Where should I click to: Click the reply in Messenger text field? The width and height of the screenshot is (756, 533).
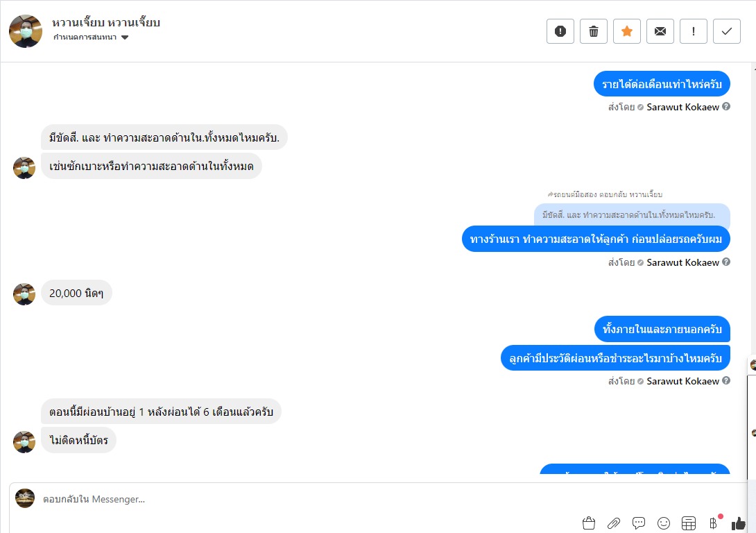pyautogui.click(x=277, y=499)
